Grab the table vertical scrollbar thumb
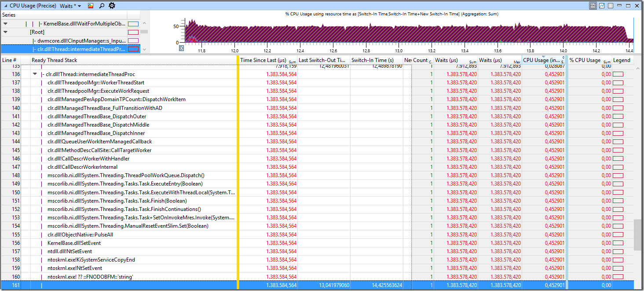The width and height of the screenshot is (644, 291). tap(637, 235)
